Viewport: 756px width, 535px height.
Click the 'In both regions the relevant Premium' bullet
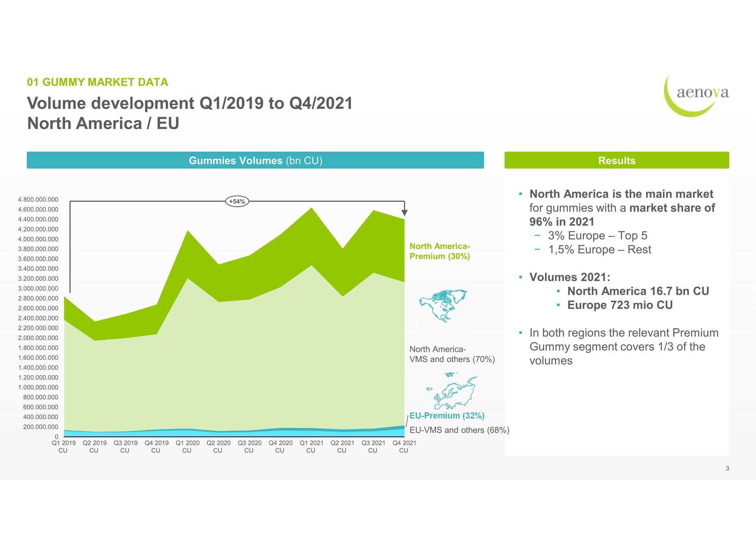pos(624,333)
